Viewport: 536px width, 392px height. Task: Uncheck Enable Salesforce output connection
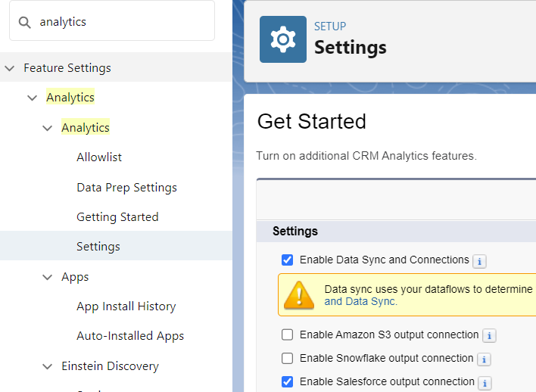click(x=288, y=381)
